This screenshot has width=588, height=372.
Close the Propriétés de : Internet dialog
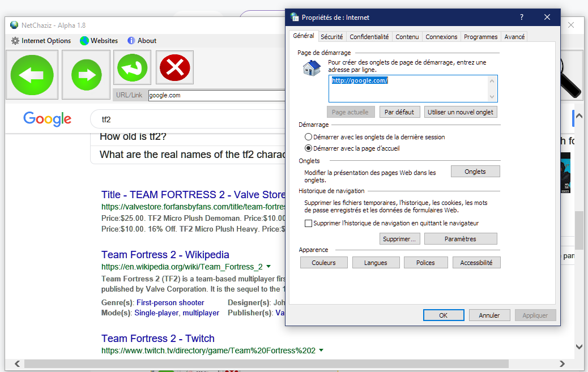point(547,17)
